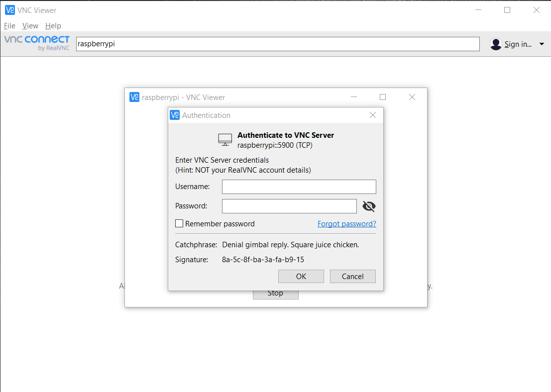Image resolution: width=551 pixels, height=392 pixels.
Task: Select the catchphrase text 'Denial gimbal reply'
Action: 255,244
